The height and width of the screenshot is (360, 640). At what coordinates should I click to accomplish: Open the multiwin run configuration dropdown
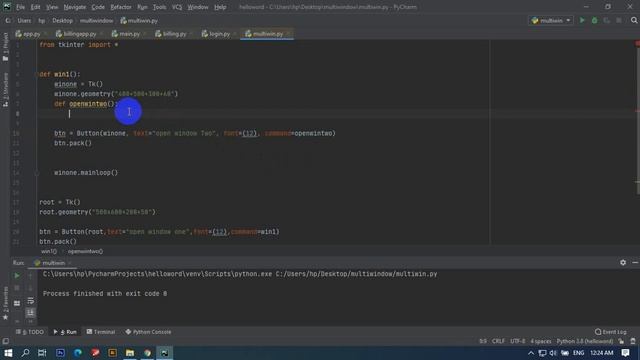point(551,20)
